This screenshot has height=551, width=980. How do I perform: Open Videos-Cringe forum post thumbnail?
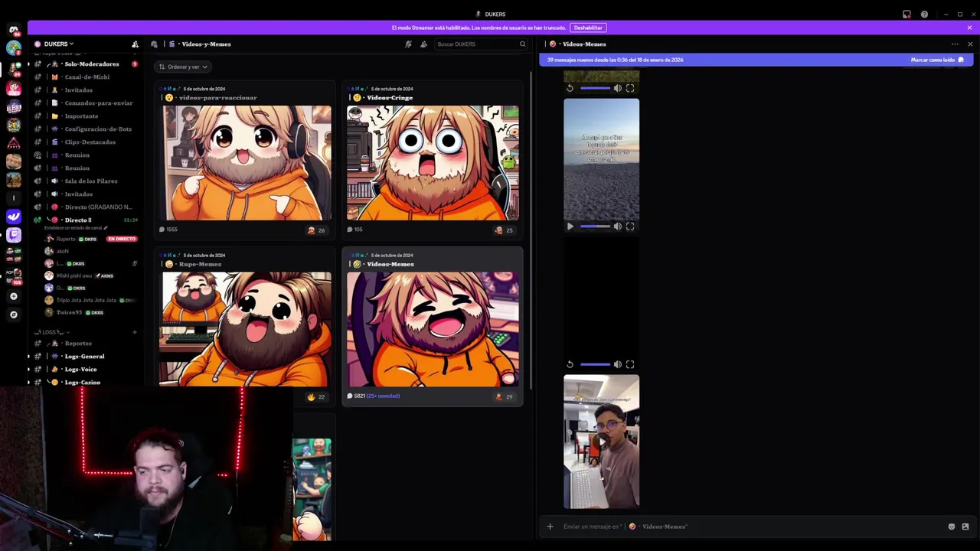click(x=433, y=163)
